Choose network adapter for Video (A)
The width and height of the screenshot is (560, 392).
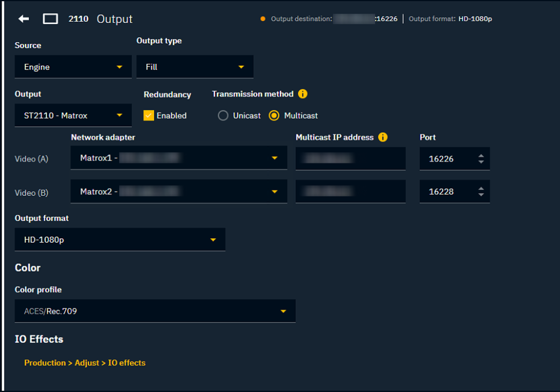point(179,159)
